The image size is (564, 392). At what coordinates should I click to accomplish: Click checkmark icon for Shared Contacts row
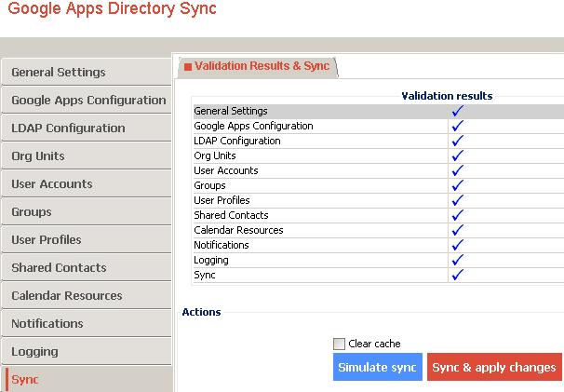click(x=458, y=215)
